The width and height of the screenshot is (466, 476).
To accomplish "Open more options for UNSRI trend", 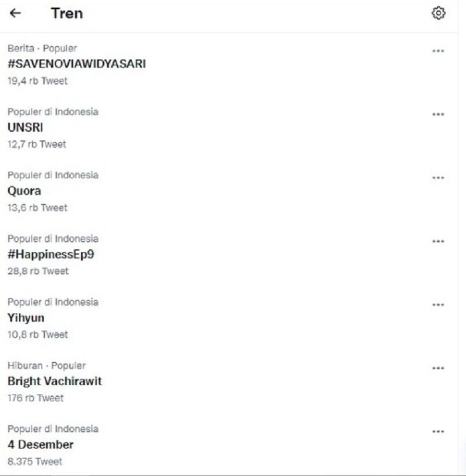I will [438, 115].
